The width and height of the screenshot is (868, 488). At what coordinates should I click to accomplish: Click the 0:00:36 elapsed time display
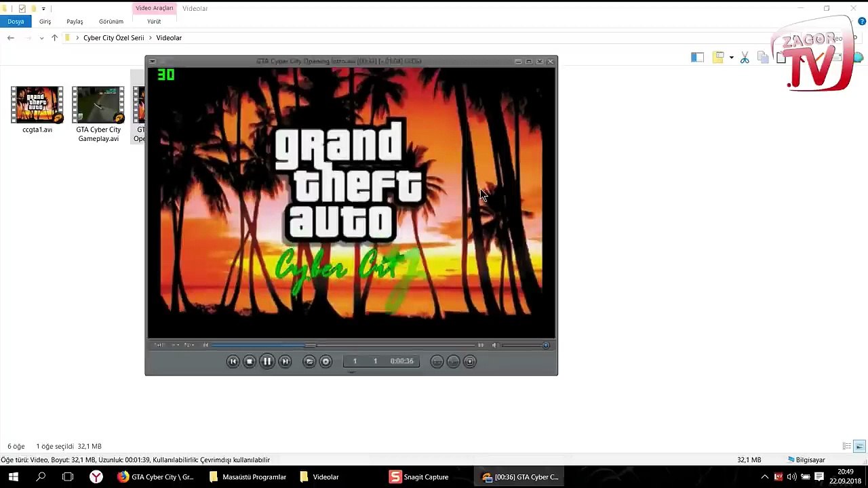tap(401, 361)
